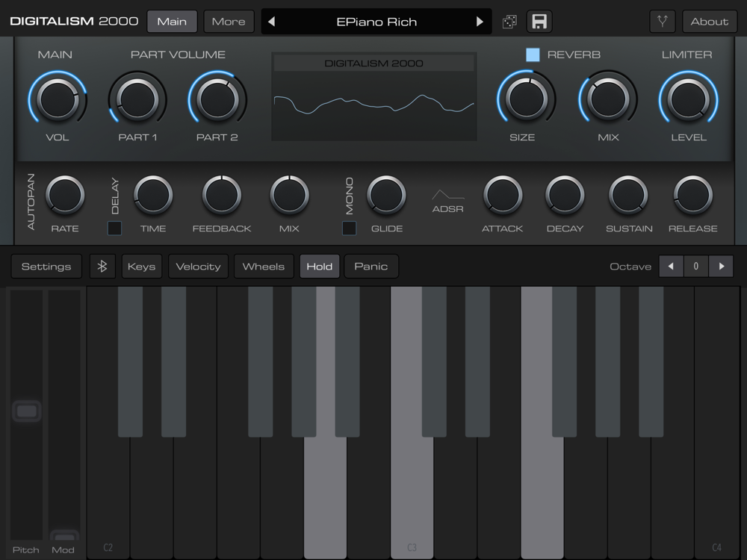This screenshot has height=560, width=747.
Task: Go to the previous preset arrow
Action: (272, 22)
